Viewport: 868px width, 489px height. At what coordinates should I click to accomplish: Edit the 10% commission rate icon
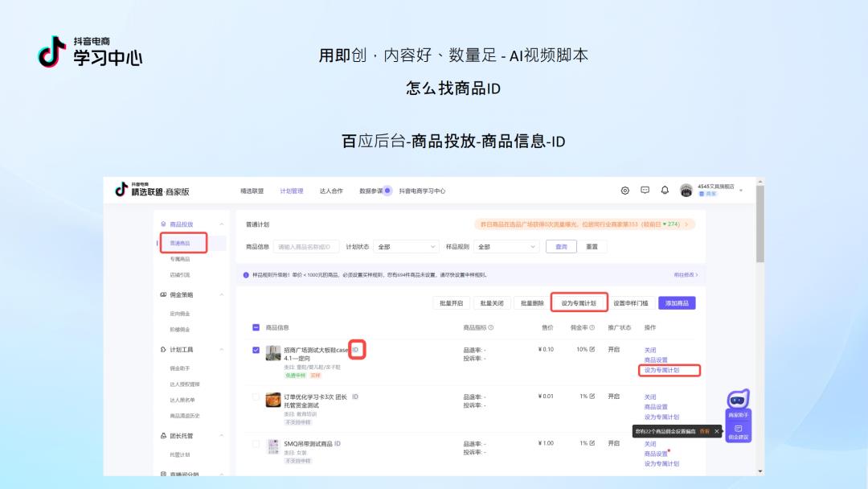point(592,349)
